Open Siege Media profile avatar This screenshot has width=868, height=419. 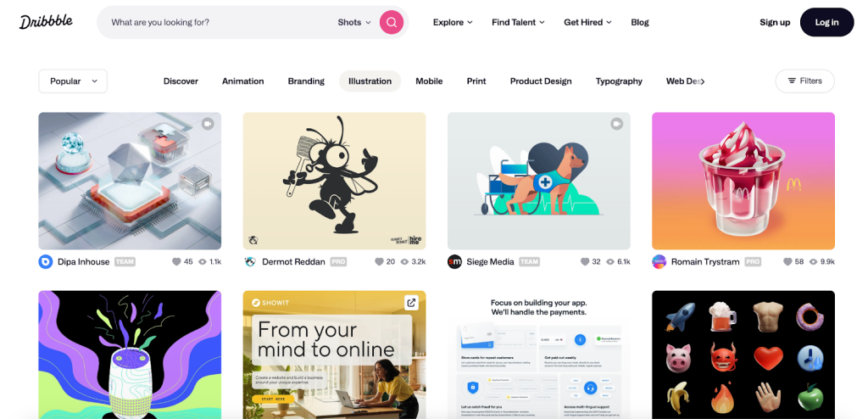click(454, 261)
